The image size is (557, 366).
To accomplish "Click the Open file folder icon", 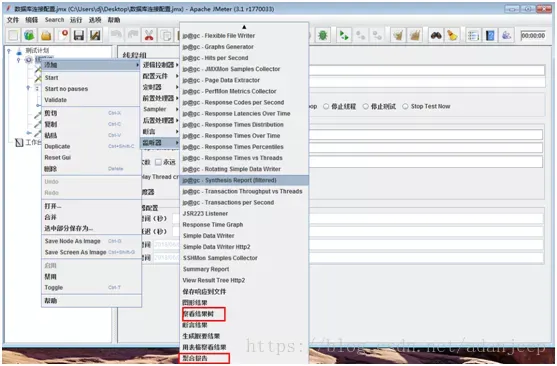I will coord(46,35).
